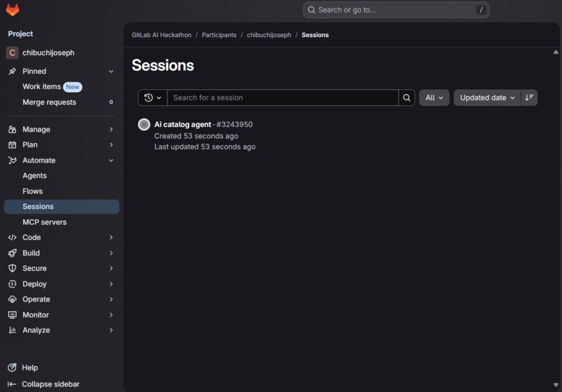Expand the Monitor section chevron

point(111,315)
